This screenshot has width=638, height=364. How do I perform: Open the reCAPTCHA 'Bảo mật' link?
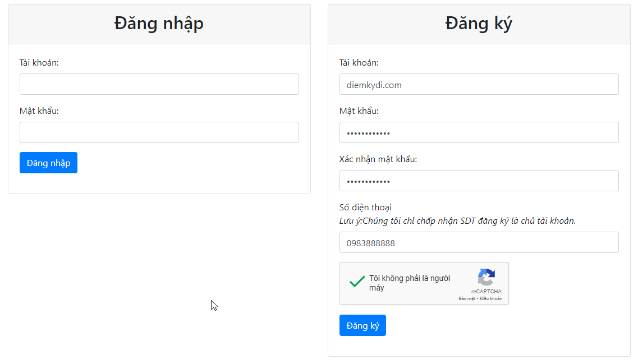pyautogui.click(x=467, y=298)
